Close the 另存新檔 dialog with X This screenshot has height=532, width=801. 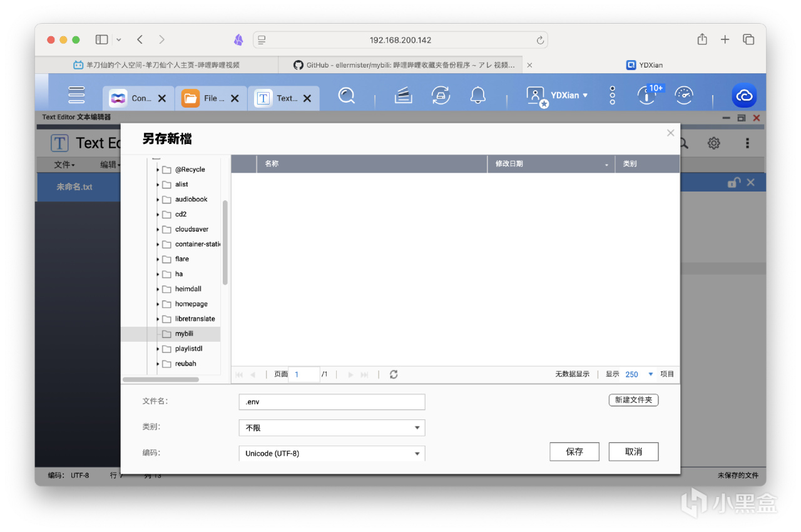(x=671, y=133)
